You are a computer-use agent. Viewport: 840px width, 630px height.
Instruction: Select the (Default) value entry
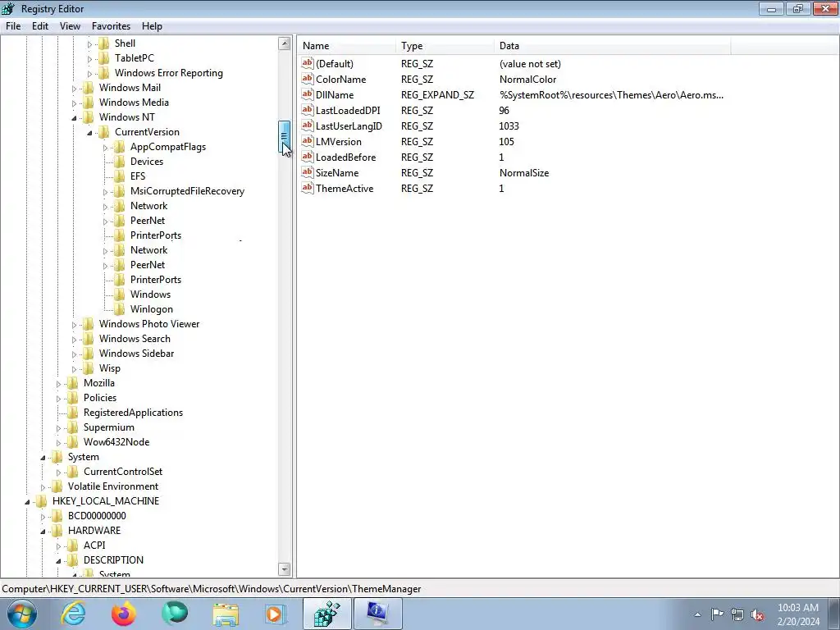[335, 64]
